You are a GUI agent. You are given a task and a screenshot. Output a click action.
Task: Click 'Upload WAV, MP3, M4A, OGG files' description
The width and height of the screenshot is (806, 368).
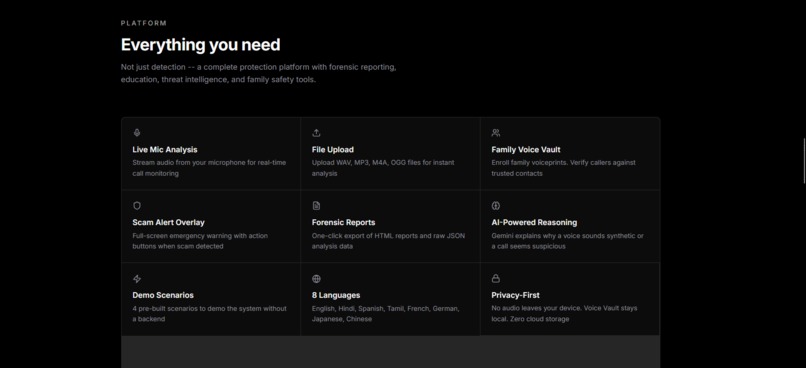(383, 168)
